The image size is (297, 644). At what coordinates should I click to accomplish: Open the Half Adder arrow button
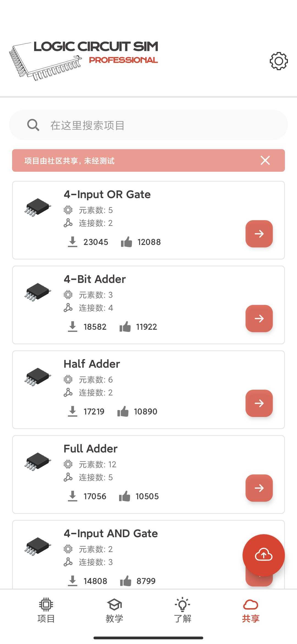click(259, 403)
